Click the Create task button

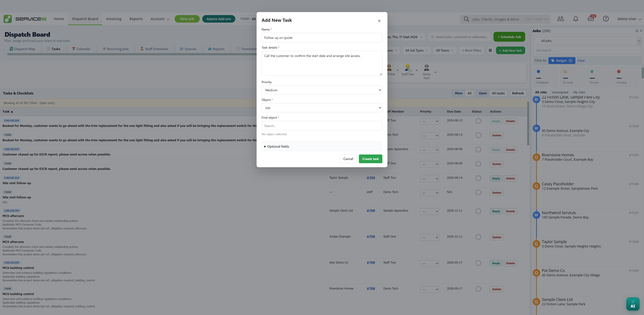(370, 159)
